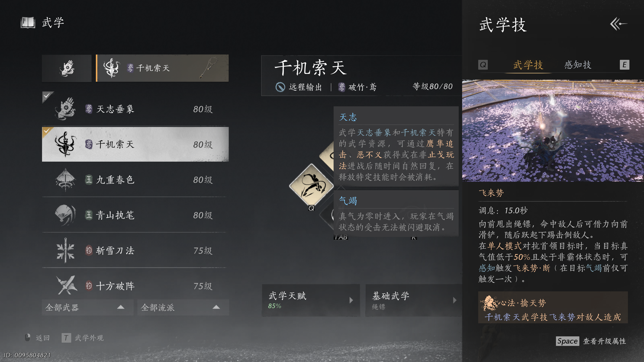
Task: Switch to the 武学技 tab
Action: pos(528,65)
